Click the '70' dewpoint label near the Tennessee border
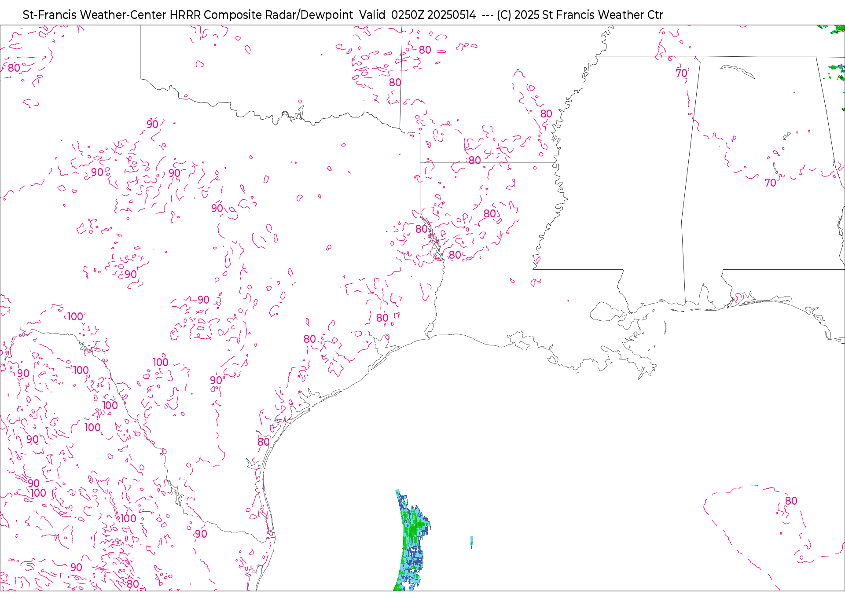This screenshot has height=616, width=845. 682,73
